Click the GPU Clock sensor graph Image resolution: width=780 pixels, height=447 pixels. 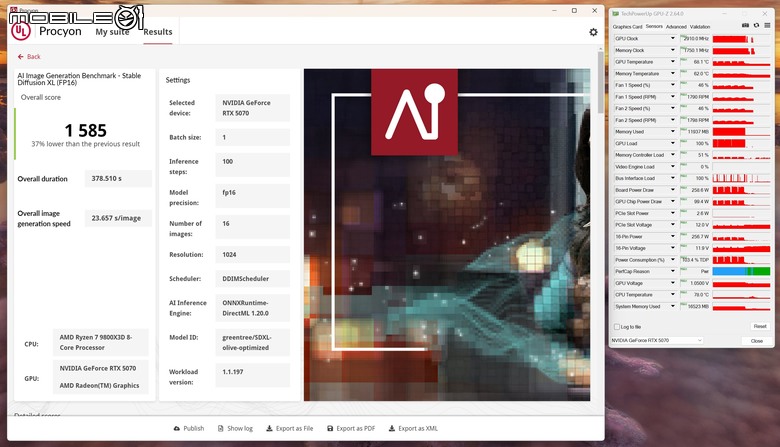(741, 38)
